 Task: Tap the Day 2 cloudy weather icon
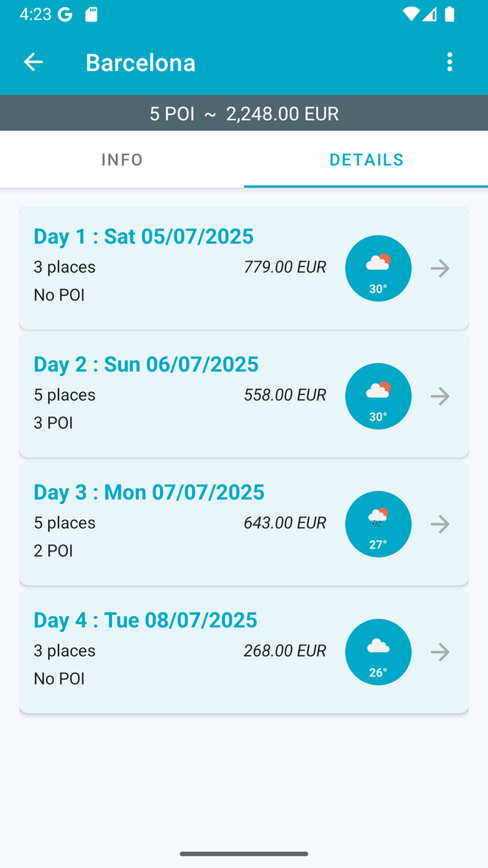pyautogui.click(x=378, y=396)
